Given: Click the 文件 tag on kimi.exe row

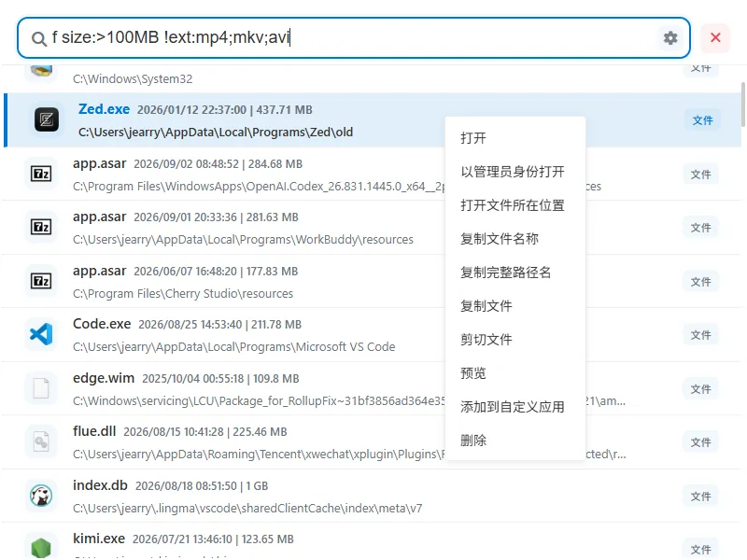Looking at the screenshot, I should tap(701, 549).
